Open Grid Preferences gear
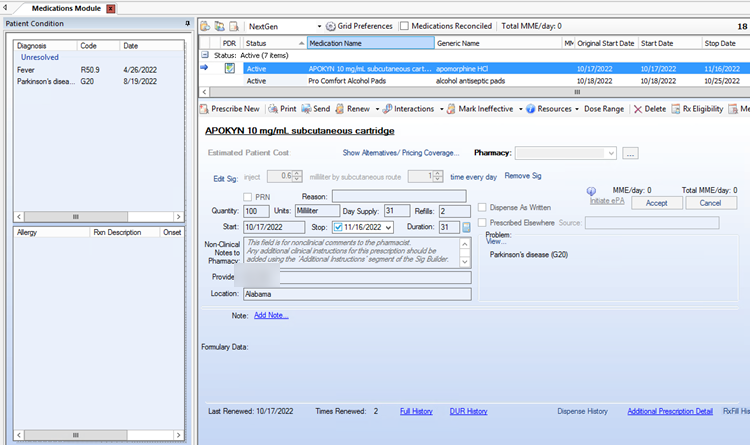The height and width of the screenshot is (445, 750). click(x=331, y=26)
